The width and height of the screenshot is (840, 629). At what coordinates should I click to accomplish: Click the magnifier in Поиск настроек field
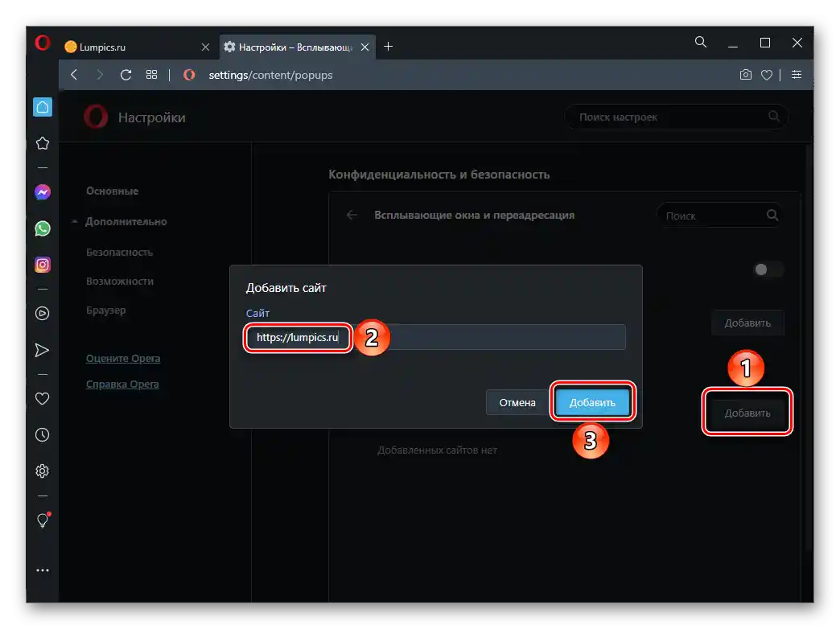(x=773, y=117)
